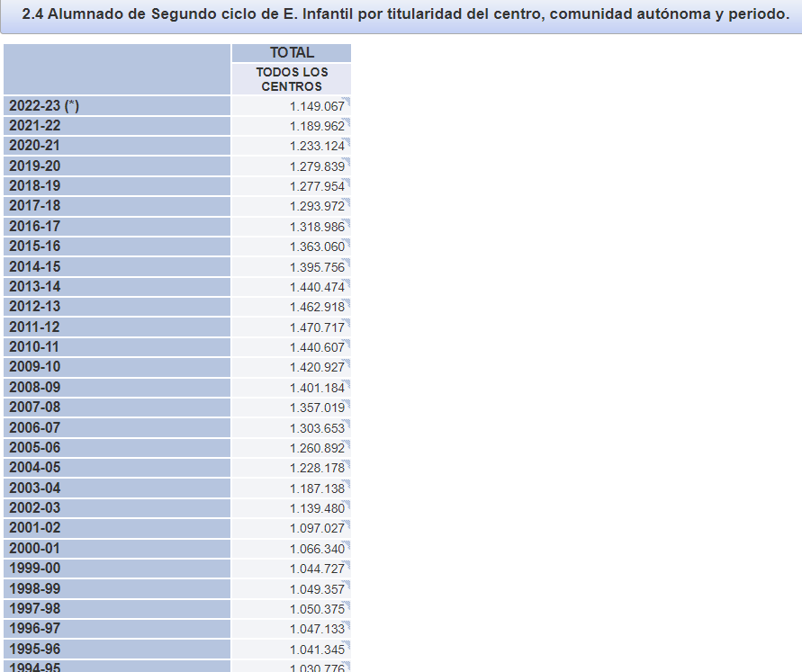Click the value 1.047.133
The height and width of the screenshot is (672, 802).
pos(318,629)
